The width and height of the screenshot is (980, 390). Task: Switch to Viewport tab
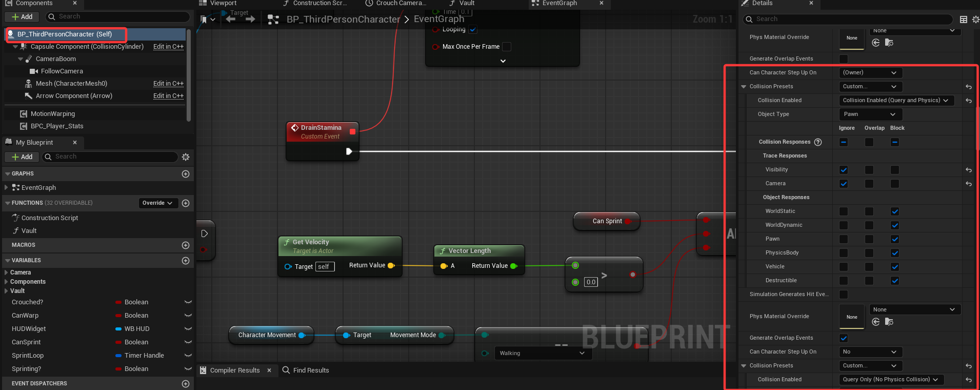(x=217, y=4)
